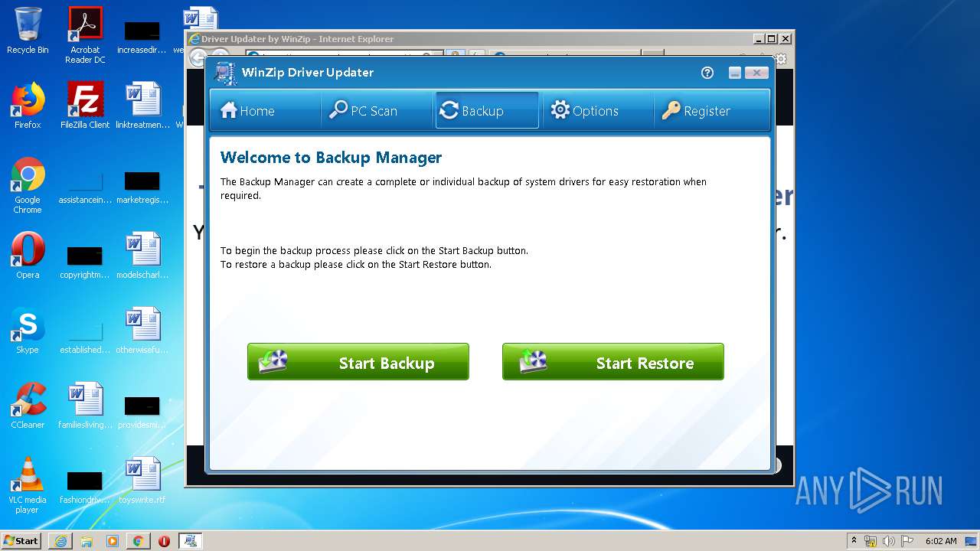Launch Windows Media Player from taskbar

click(x=113, y=541)
